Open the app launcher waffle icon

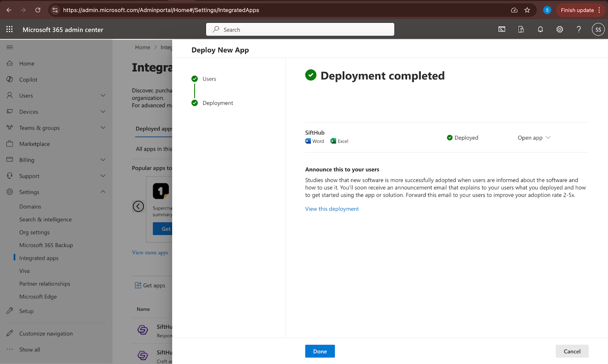pyautogui.click(x=9, y=29)
